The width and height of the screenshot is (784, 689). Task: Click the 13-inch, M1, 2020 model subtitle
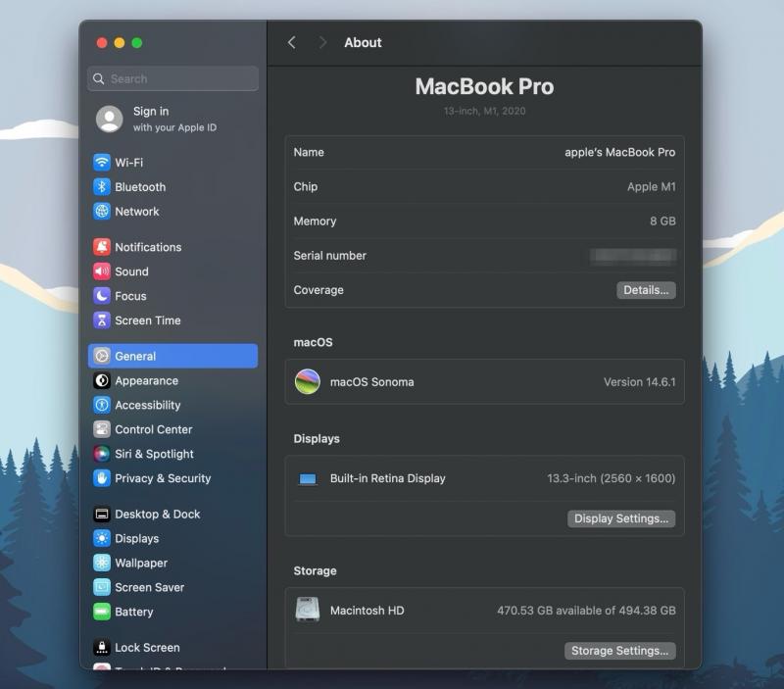484,111
